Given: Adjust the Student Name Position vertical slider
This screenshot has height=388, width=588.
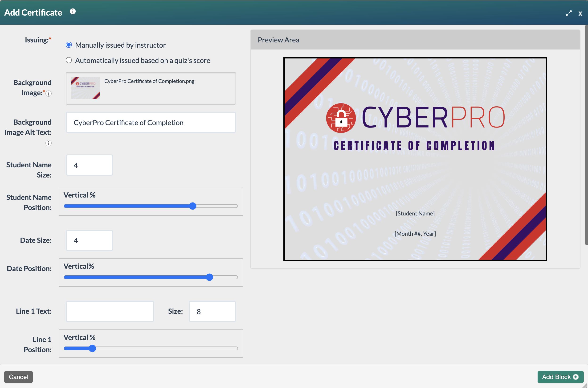Looking at the screenshot, I should (x=151, y=206).
